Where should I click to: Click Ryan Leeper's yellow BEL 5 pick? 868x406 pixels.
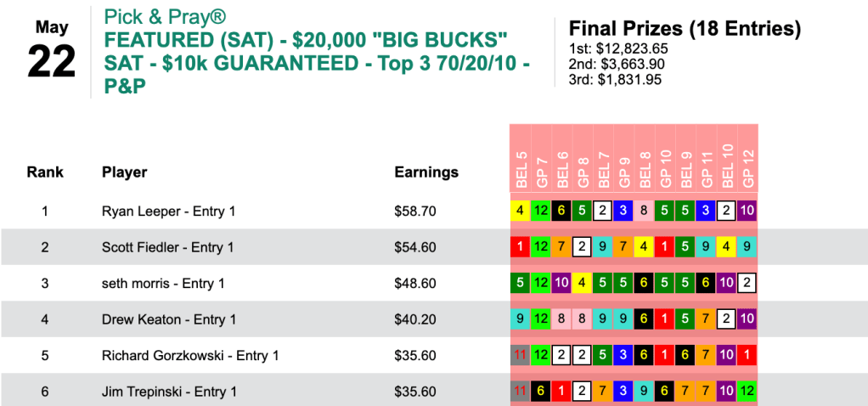[x=520, y=211]
